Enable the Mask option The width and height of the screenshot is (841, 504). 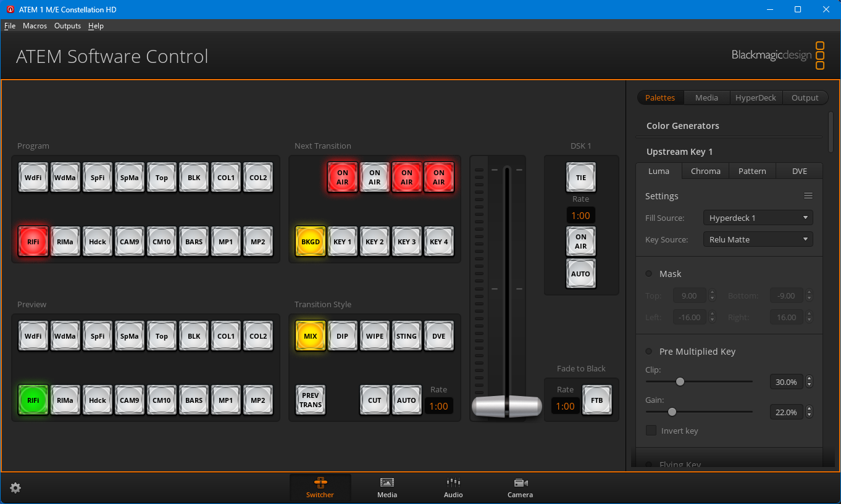[648, 274]
